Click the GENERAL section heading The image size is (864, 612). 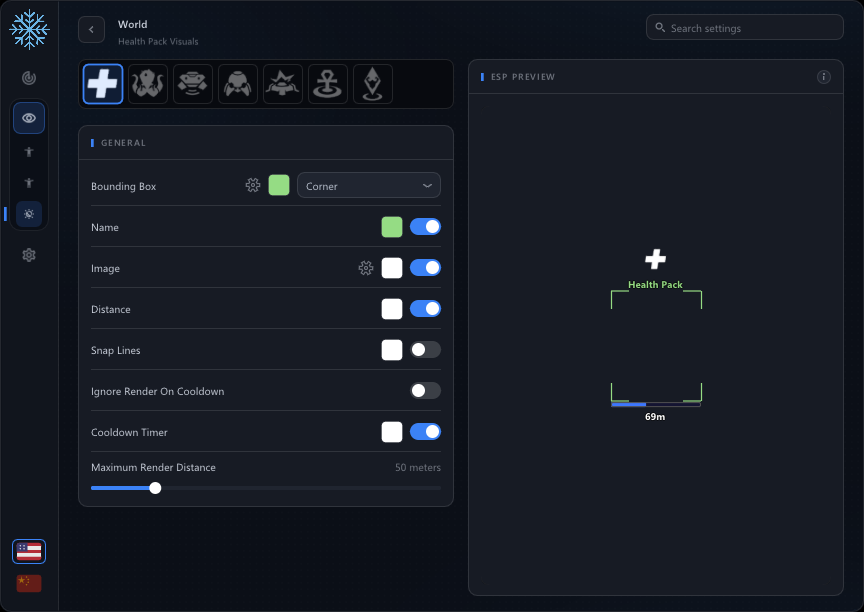[123, 143]
